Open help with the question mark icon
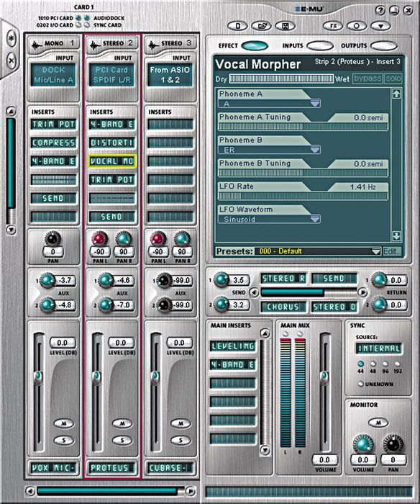Image resolution: width=420 pixels, height=504 pixels. pos(380,10)
